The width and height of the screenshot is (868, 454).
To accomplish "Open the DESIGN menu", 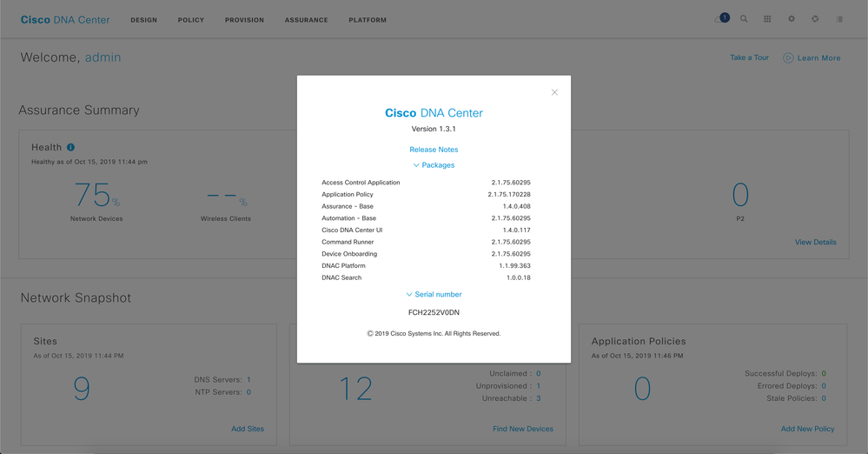I will click(x=144, y=20).
